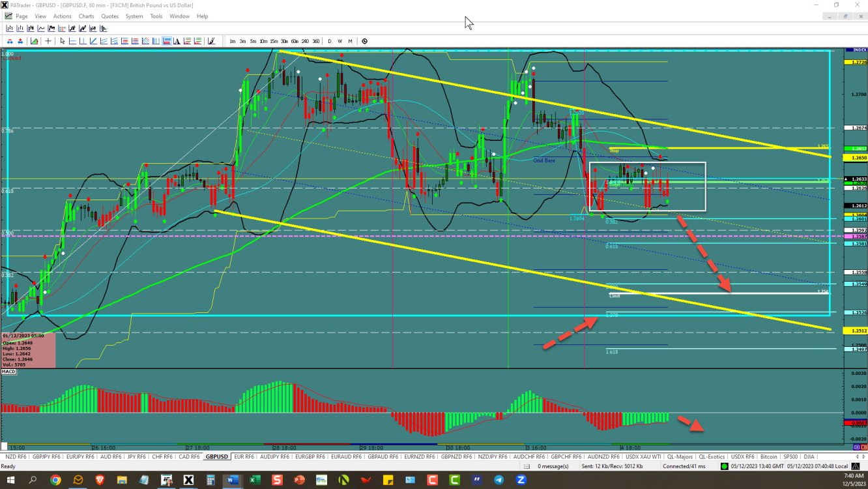Switch chart to 15m timeframe
Image resolution: width=868 pixels, height=489 pixels.
[x=274, y=41]
